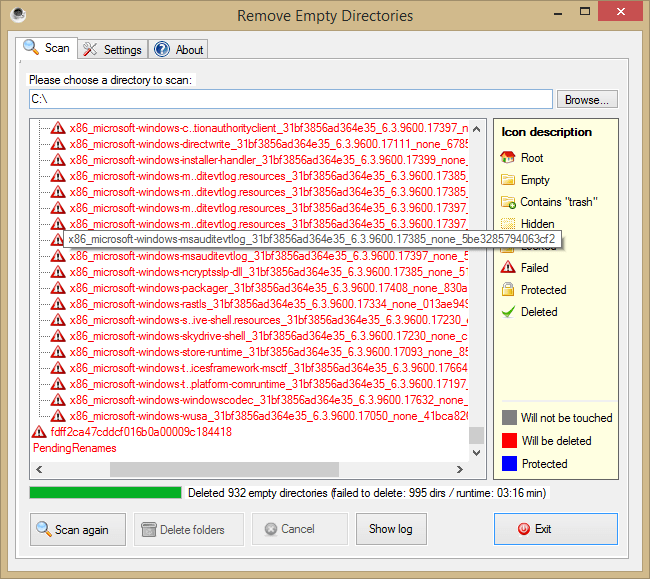The height and width of the screenshot is (579, 650).
Task: Select the ncryptsslp-dll folder entry
Action: [x=269, y=272]
